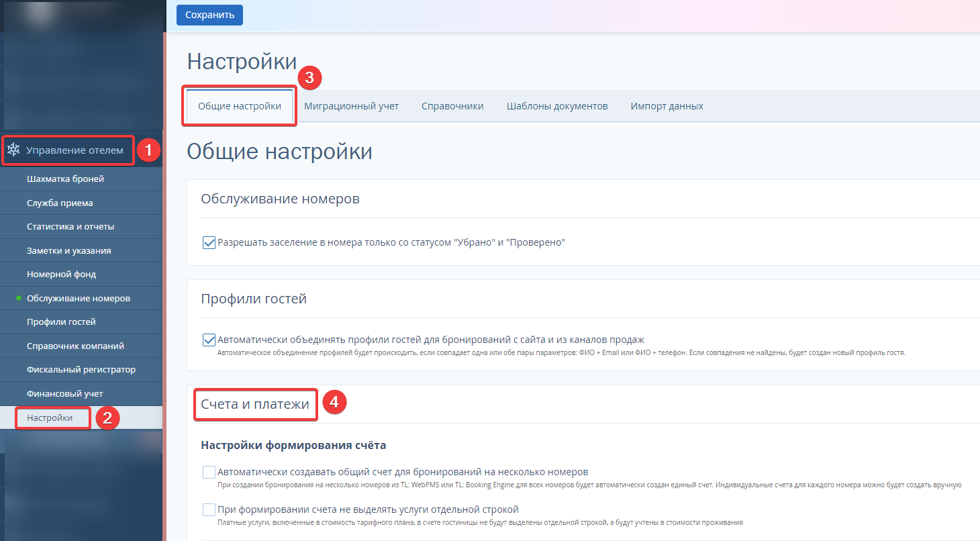
Task: Click the Настройки page title
Action: (x=242, y=61)
